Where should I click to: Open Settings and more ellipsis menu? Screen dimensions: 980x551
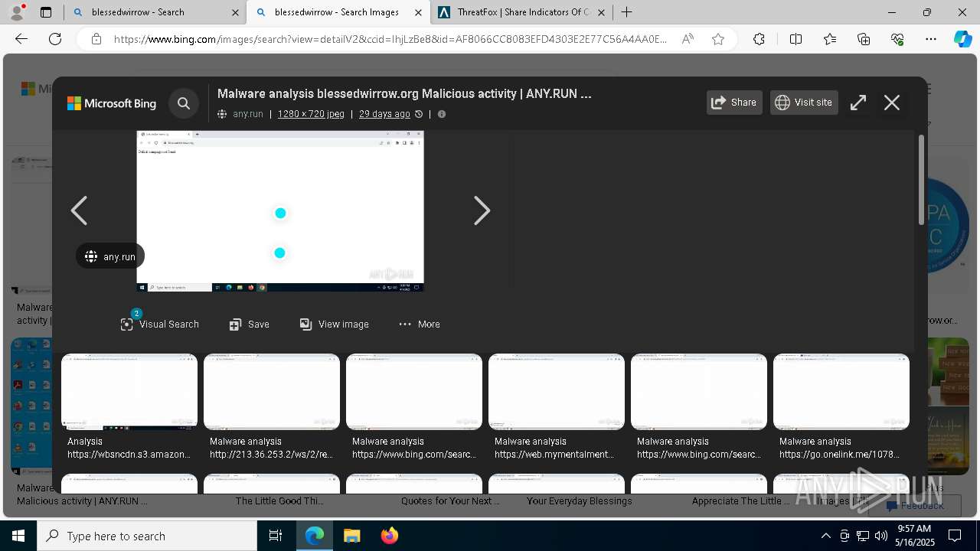(931, 39)
